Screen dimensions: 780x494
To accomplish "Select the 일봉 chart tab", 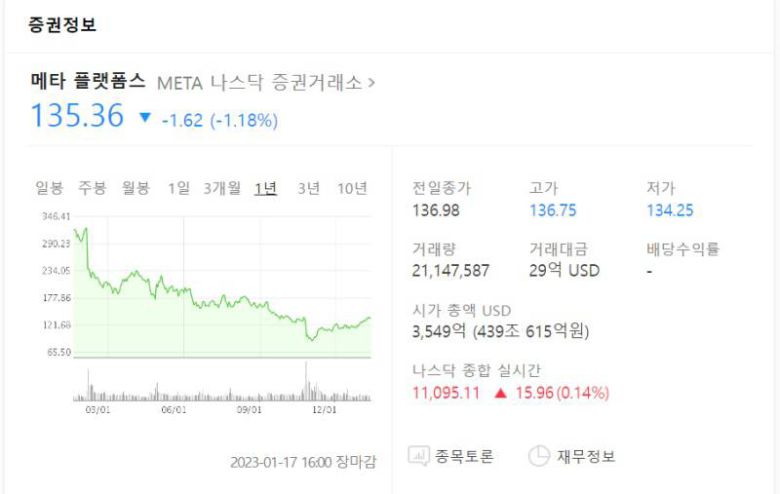I will pyautogui.click(x=49, y=188).
